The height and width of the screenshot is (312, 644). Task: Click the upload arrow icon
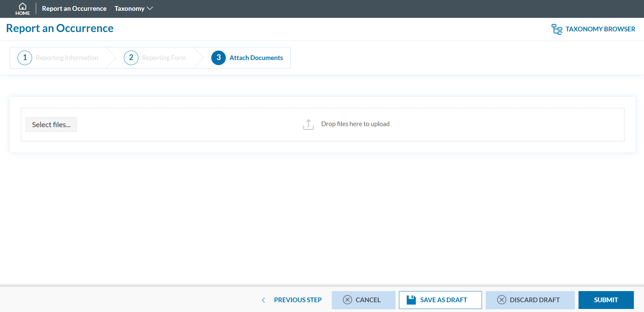[x=308, y=124]
